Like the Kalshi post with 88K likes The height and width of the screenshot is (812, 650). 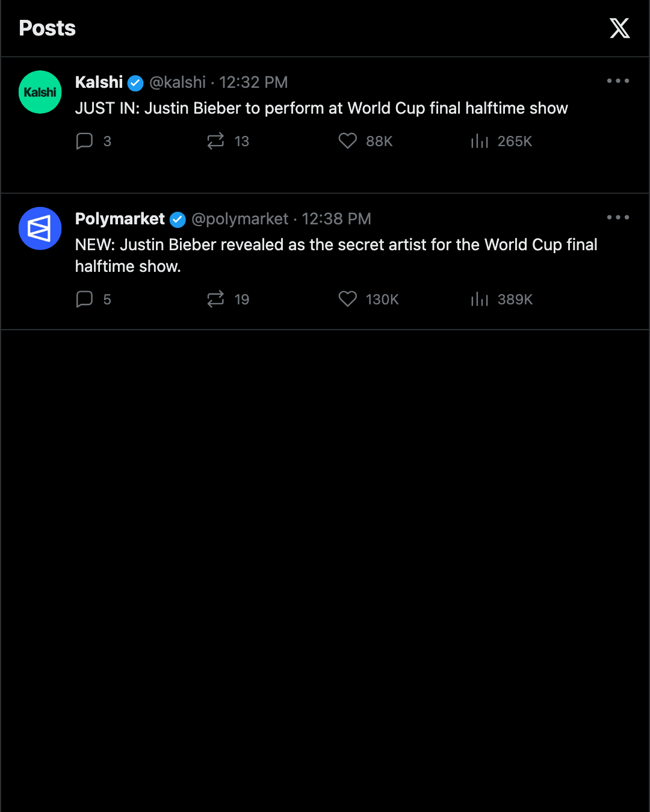347,141
